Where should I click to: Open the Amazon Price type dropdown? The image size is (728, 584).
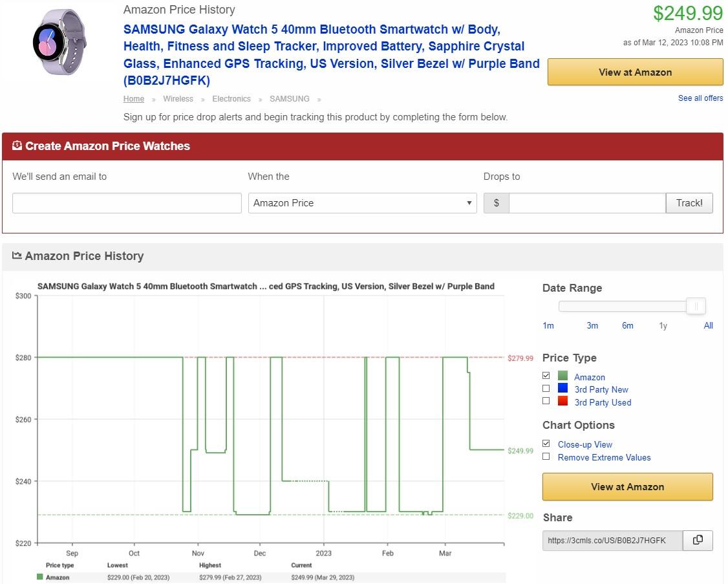point(362,203)
